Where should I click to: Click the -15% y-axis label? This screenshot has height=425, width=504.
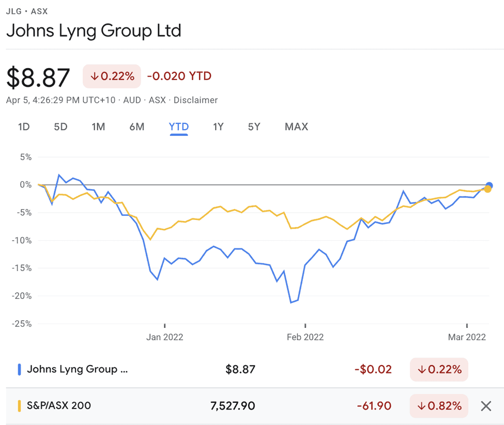22,268
